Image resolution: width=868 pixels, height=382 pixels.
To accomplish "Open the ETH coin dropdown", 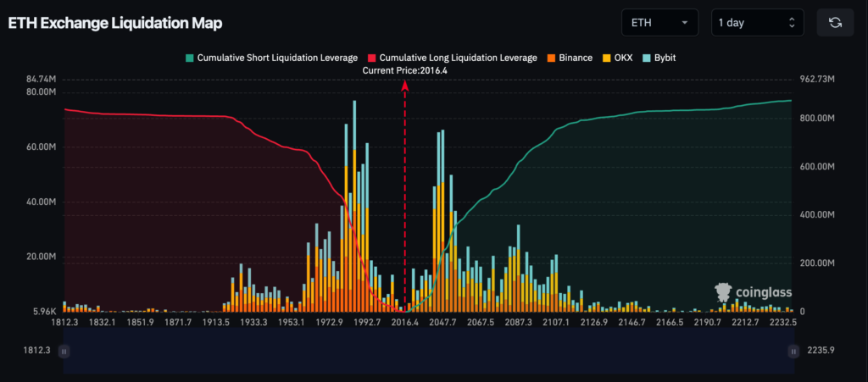I will (x=659, y=23).
